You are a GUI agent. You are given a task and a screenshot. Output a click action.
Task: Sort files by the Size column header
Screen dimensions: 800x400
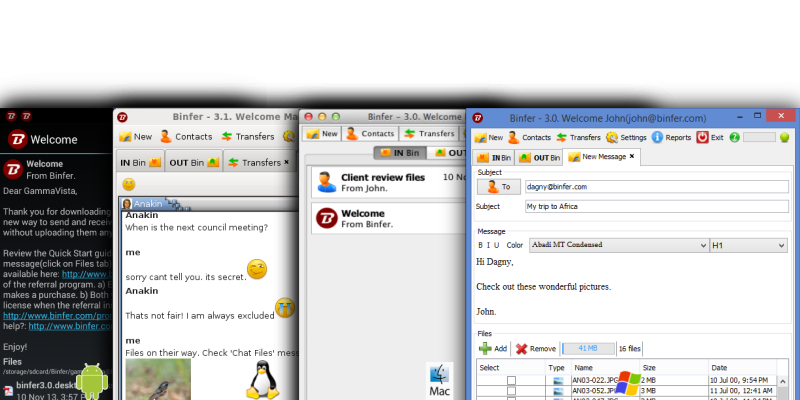[674, 367]
